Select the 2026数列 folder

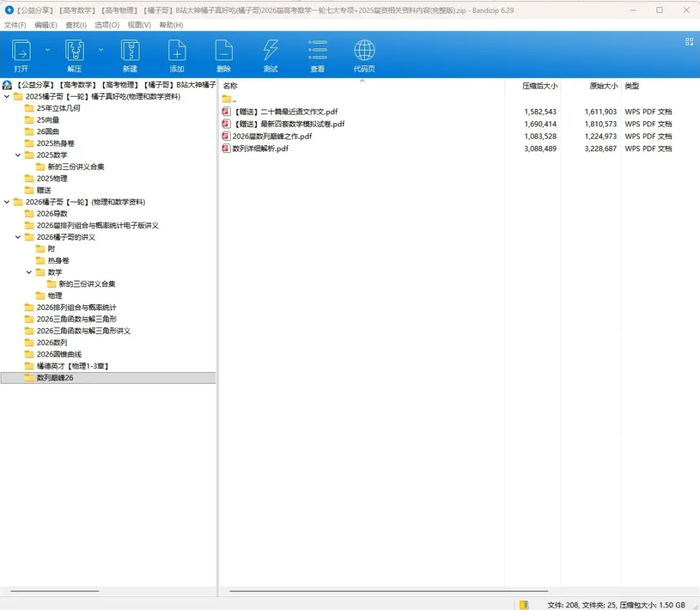tap(46, 342)
